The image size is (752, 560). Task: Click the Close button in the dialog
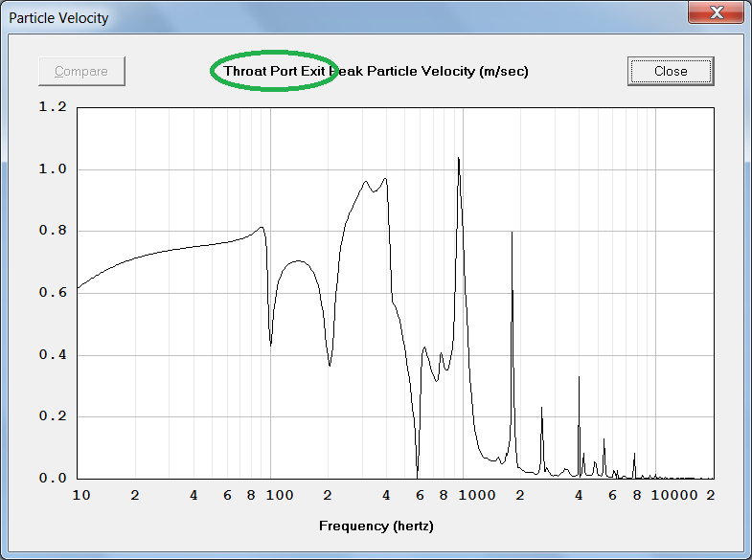tap(671, 72)
